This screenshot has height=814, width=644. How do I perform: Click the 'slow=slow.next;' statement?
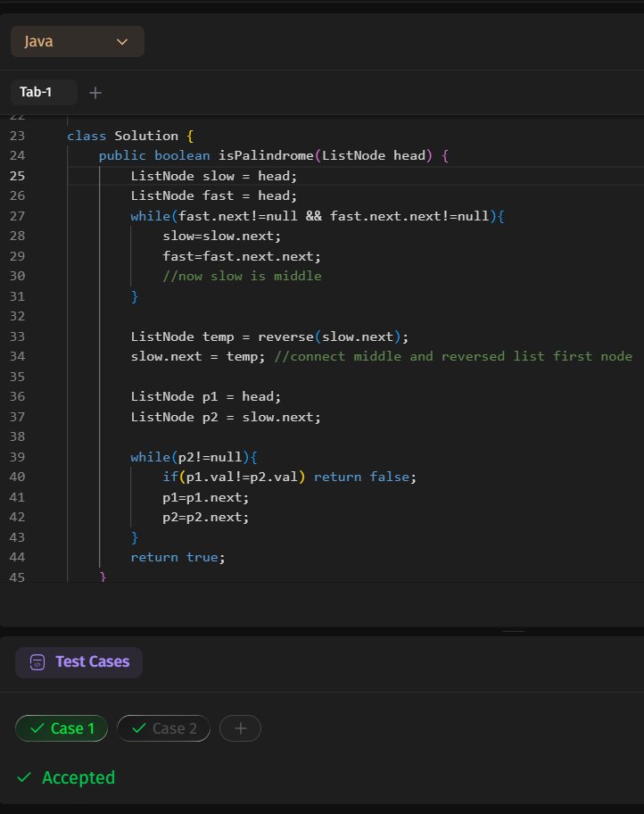[221, 237]
